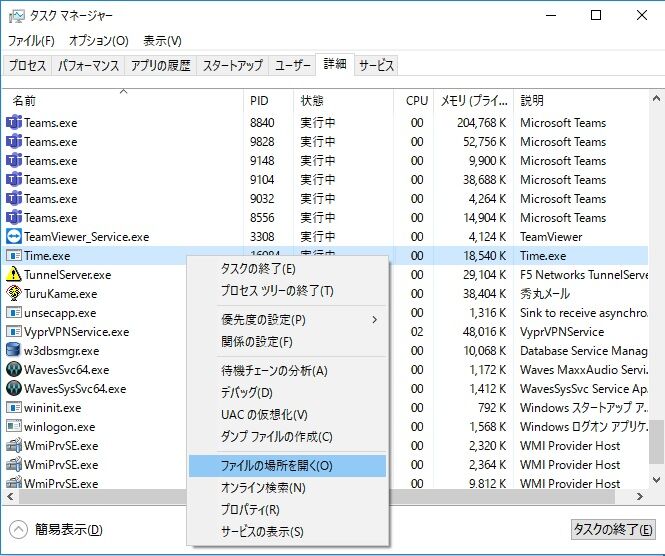Click the vertical scrollbar up arrow
The height and width of the screenshot is (556, 665).
[657, 98]
